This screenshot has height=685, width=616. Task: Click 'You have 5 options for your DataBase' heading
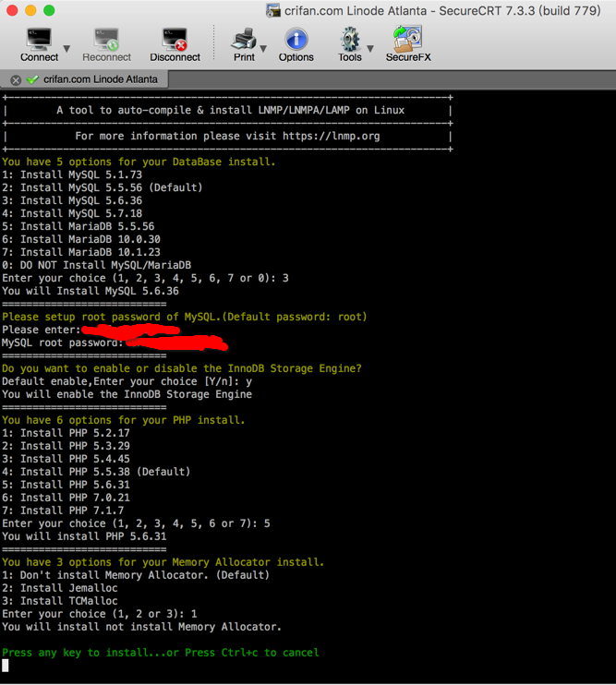139,162
